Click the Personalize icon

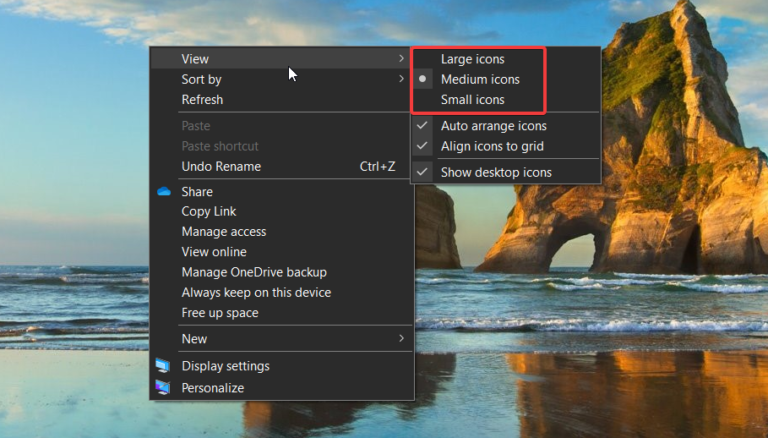[x=163, y=388]
